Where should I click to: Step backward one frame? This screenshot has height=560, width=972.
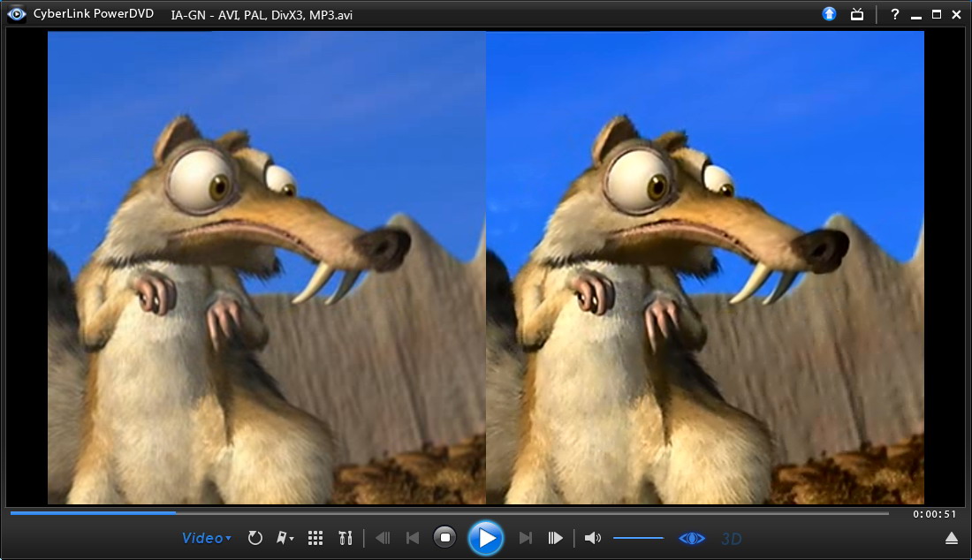pos(383,538)
